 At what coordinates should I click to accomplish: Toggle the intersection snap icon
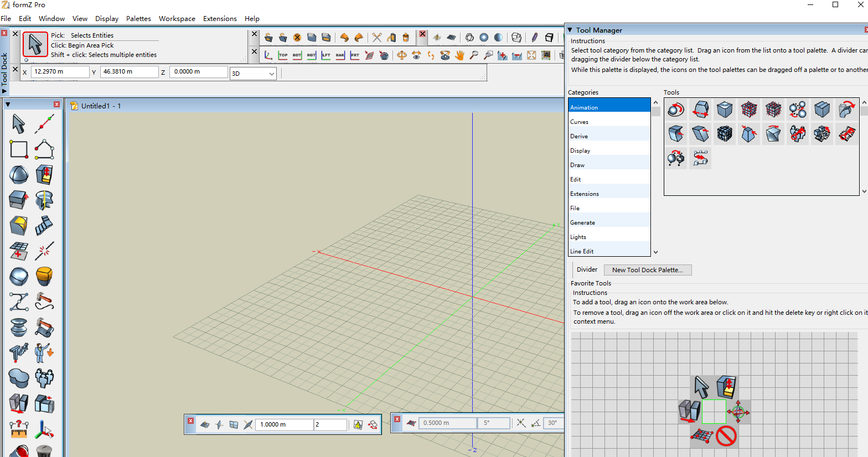[521, 423]
